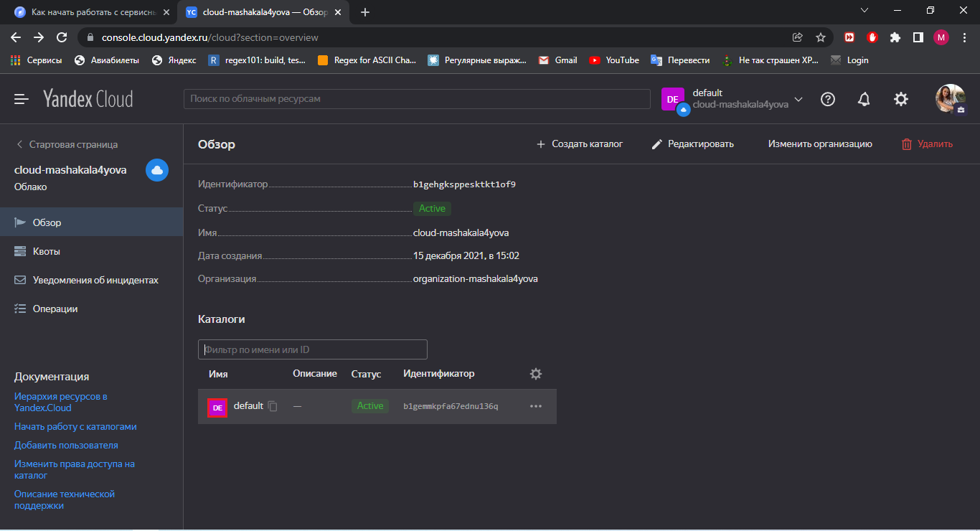
Task: Open the default catalog row more options
Action: point(536,406)
